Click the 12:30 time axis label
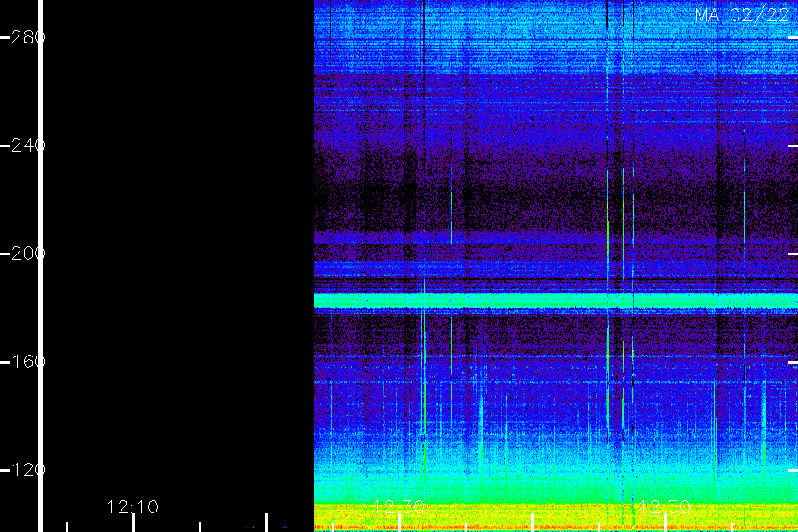The height and width of the screenshot is (532, 798). tap(399, 507)
